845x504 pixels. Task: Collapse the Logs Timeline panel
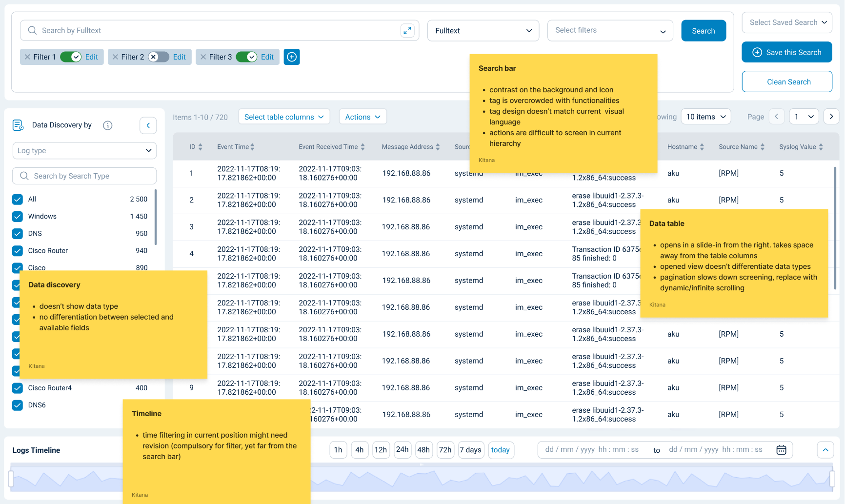click(x=825, y=450)
